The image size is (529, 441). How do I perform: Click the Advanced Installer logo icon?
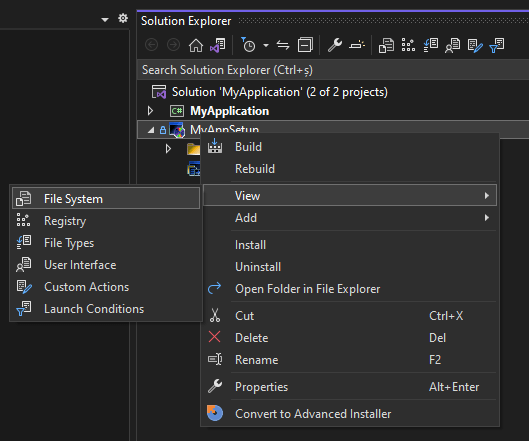point(215,413)
